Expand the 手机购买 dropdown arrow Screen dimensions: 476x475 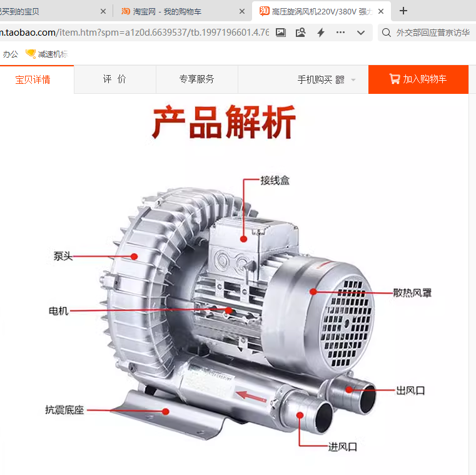[353, 80]
